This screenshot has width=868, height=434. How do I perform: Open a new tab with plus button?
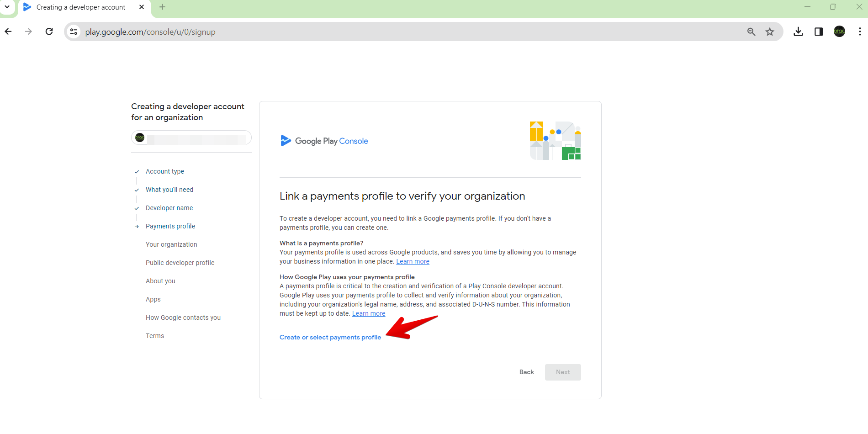click(x=162, y=7)
